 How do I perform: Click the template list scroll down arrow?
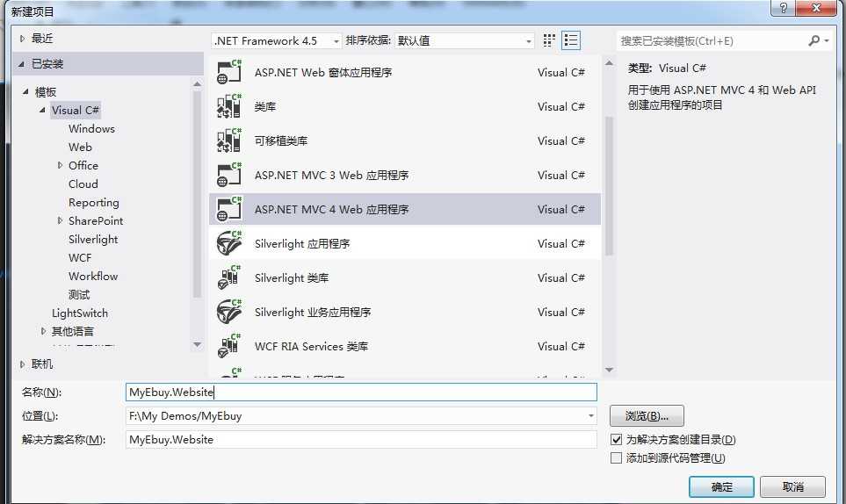[x=609, y=370]
